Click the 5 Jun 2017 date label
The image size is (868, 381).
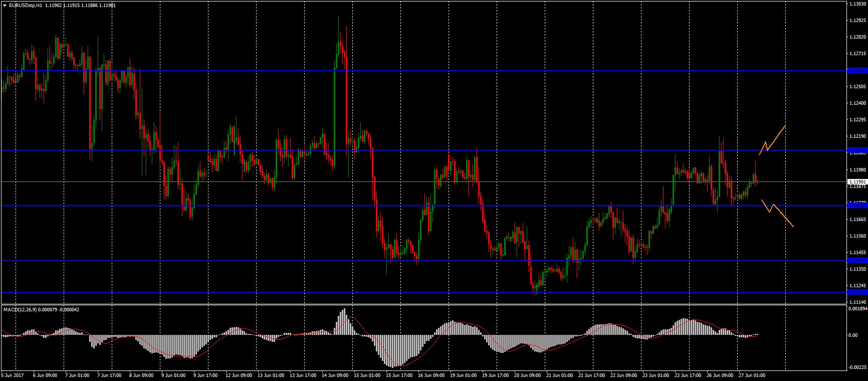pyautogui.click(x=13, y=375)
